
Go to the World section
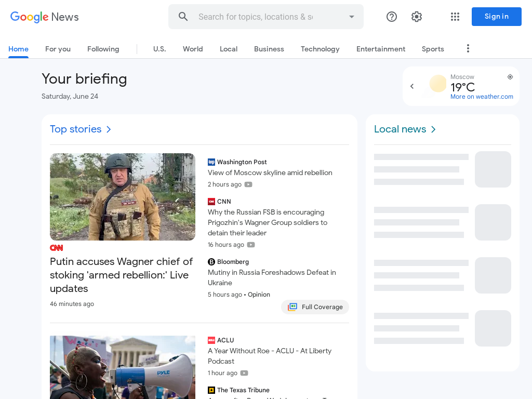point(193,49)
